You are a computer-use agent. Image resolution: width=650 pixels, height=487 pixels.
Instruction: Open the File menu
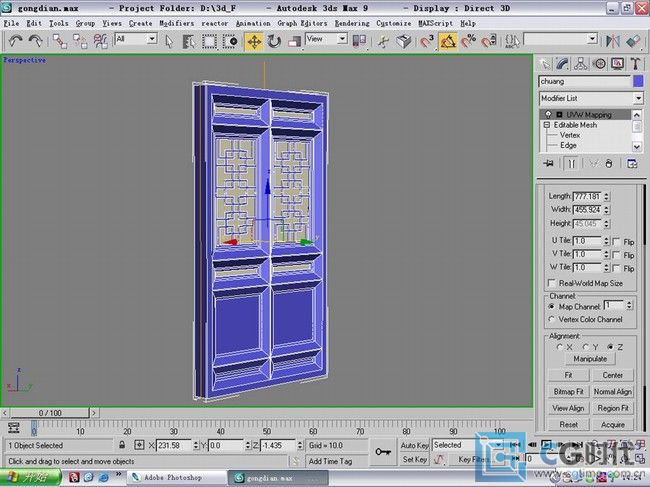(11, 24)
